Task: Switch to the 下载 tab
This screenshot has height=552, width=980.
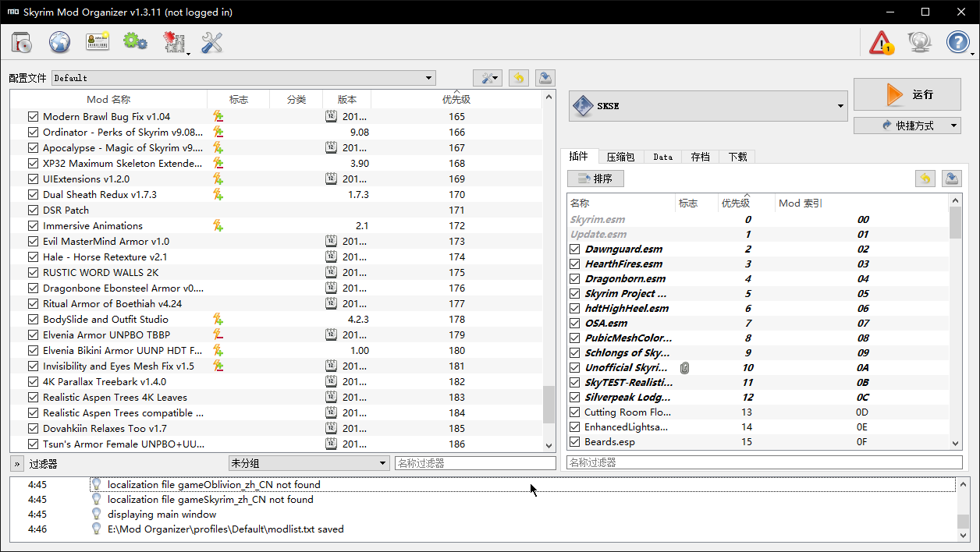Action: [737, 157]
